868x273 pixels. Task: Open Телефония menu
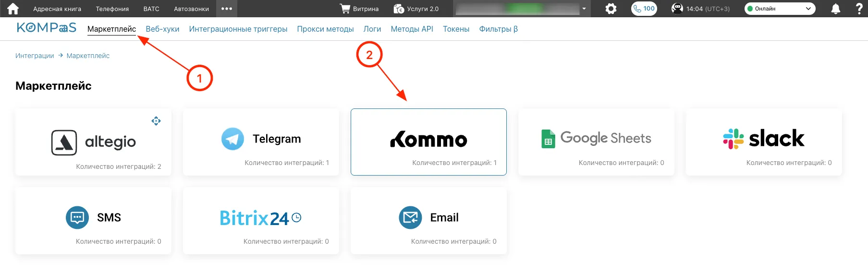[x=112, y=9]
